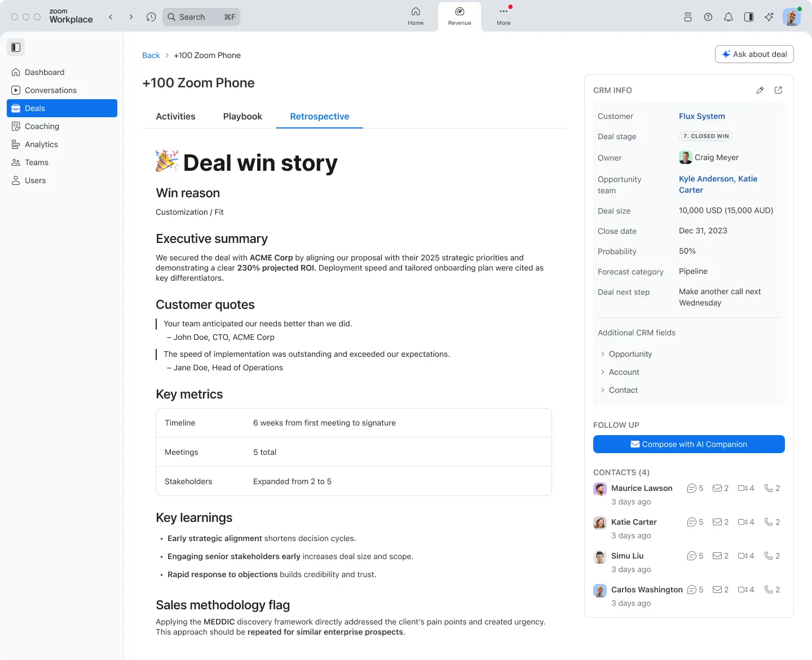Expand the Account CRM fields

point(624,372)
